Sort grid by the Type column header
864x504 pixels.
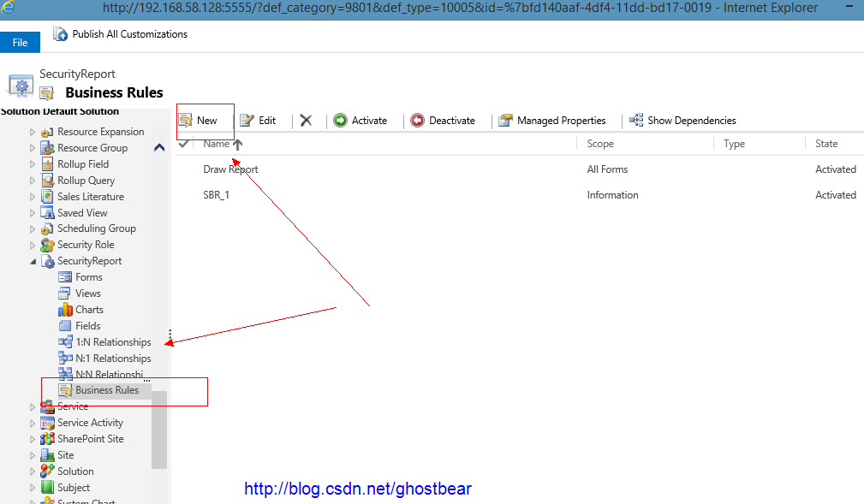coord(734,144)
